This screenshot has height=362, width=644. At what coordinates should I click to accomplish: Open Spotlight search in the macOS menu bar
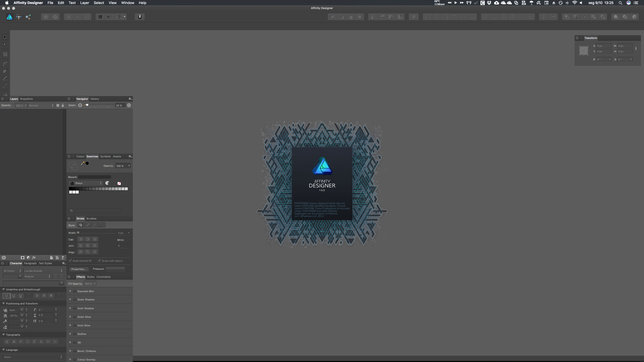(620, 3)
